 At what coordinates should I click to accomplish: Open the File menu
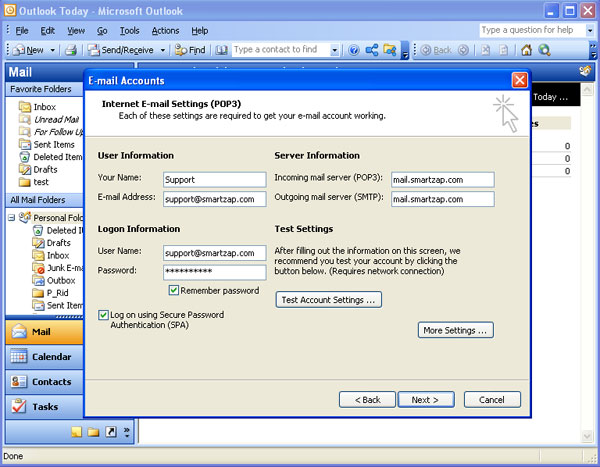click(22, 31)
